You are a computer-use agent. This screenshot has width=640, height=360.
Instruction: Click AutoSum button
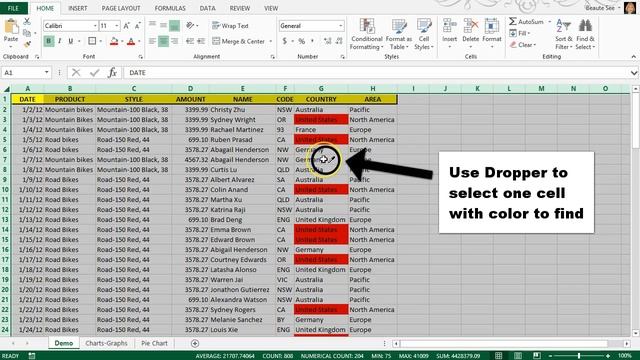coord(527,22)
